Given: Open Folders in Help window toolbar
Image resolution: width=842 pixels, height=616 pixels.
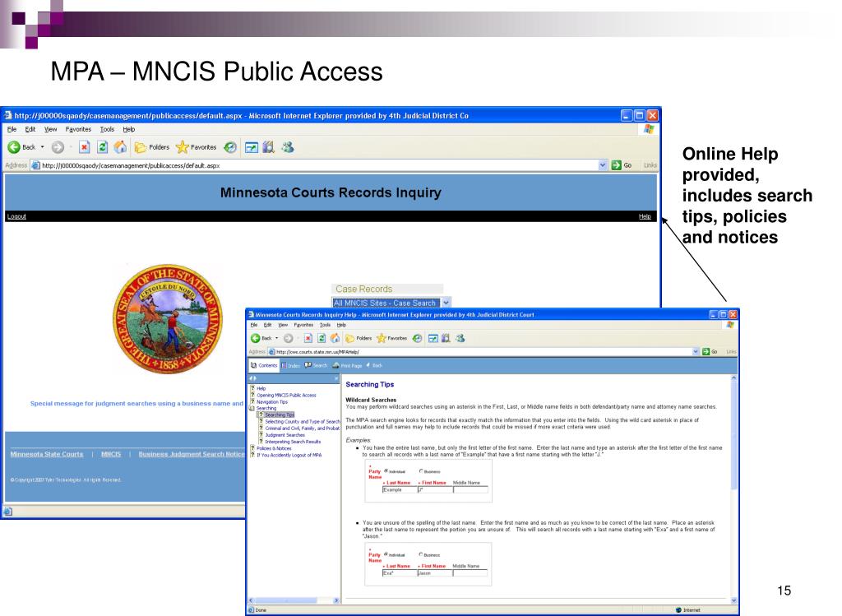Looking at the screenshot, I should (359, 338).
